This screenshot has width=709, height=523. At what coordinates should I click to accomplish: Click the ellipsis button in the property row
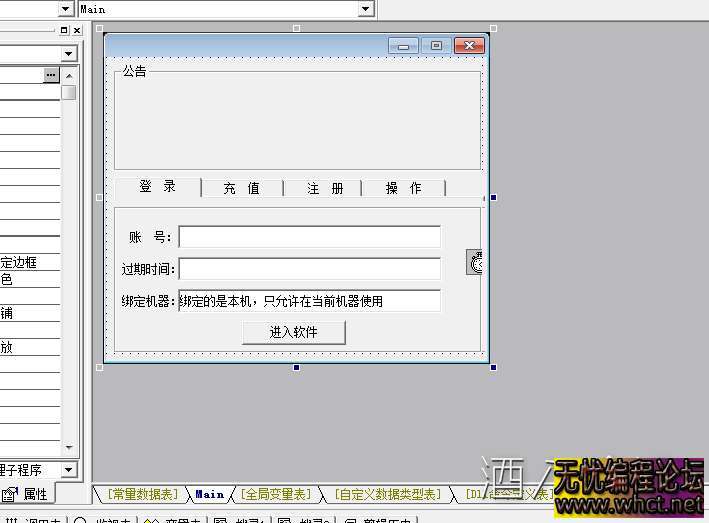pyautogui.click(x=51, y=75)
